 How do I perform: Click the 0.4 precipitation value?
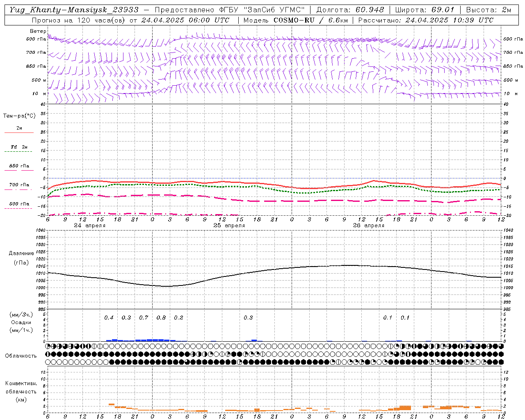point(109,318)
